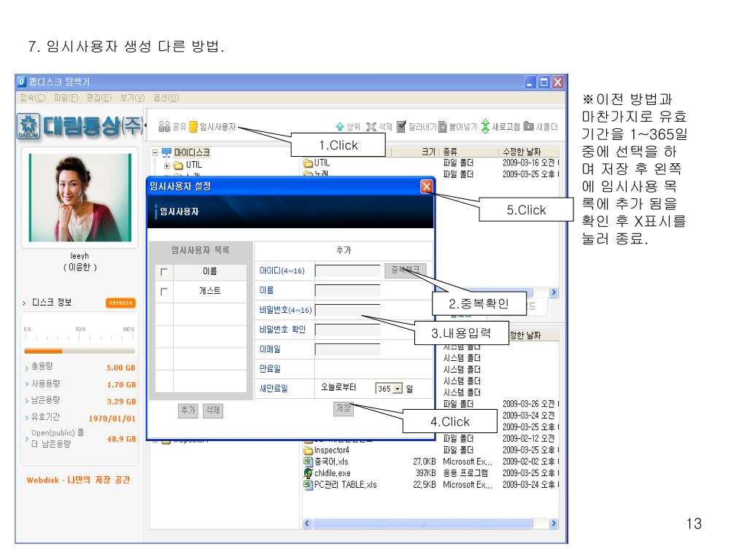The height and width of the screenshot is (560, 747).
Task: Click the 게스트 name in user list
Action: (209, 291)
